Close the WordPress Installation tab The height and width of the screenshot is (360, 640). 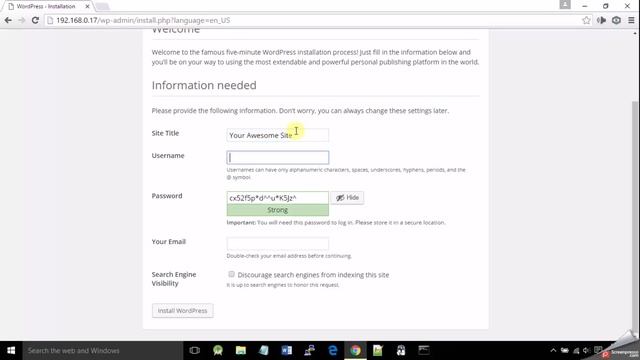pos(87,7)
